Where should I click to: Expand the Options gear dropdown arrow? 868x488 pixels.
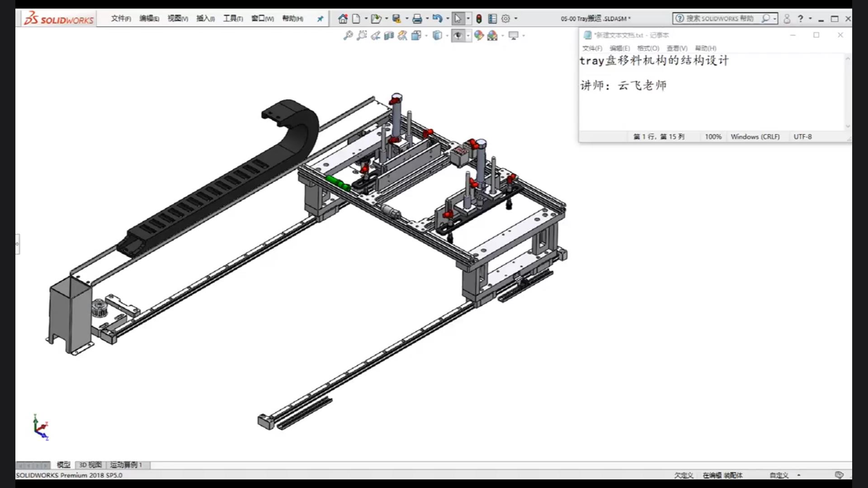pos(516,19)
